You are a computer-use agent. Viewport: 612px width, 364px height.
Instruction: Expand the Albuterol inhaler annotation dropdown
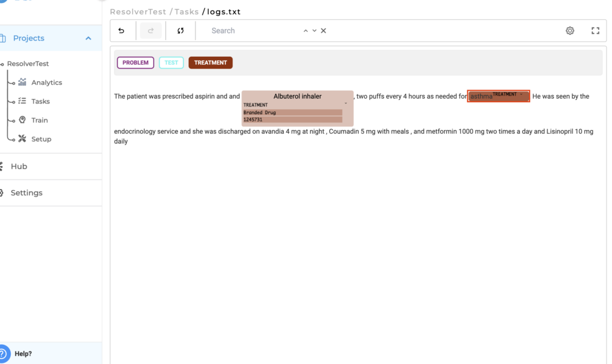(x=345, y=102)
